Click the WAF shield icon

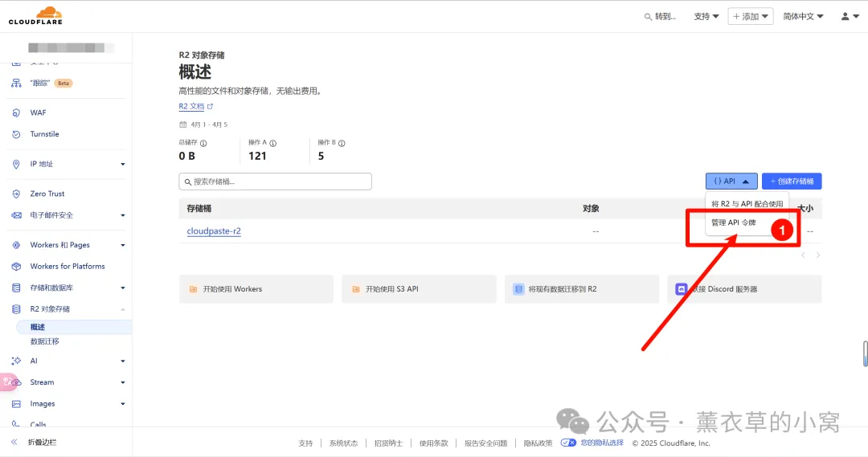16,113
